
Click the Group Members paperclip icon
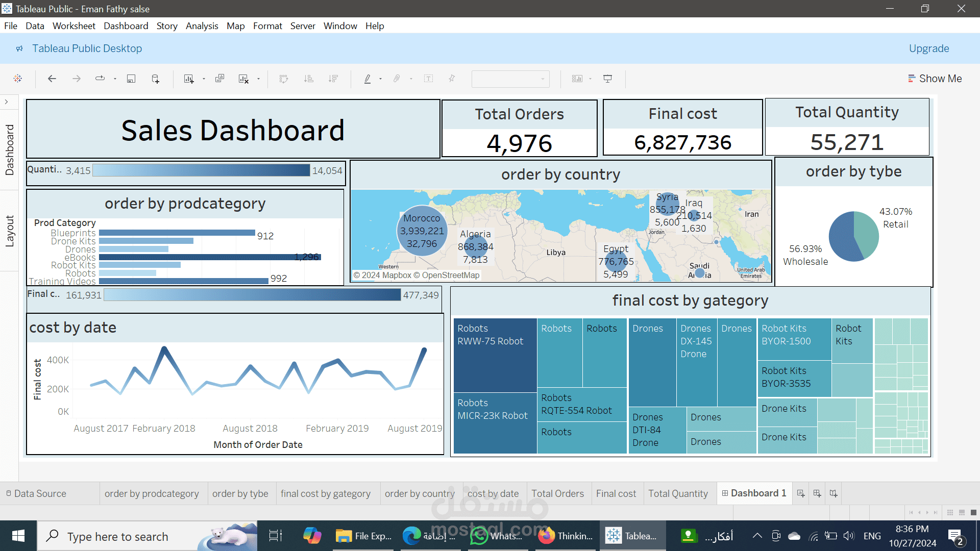coord(397,79)
